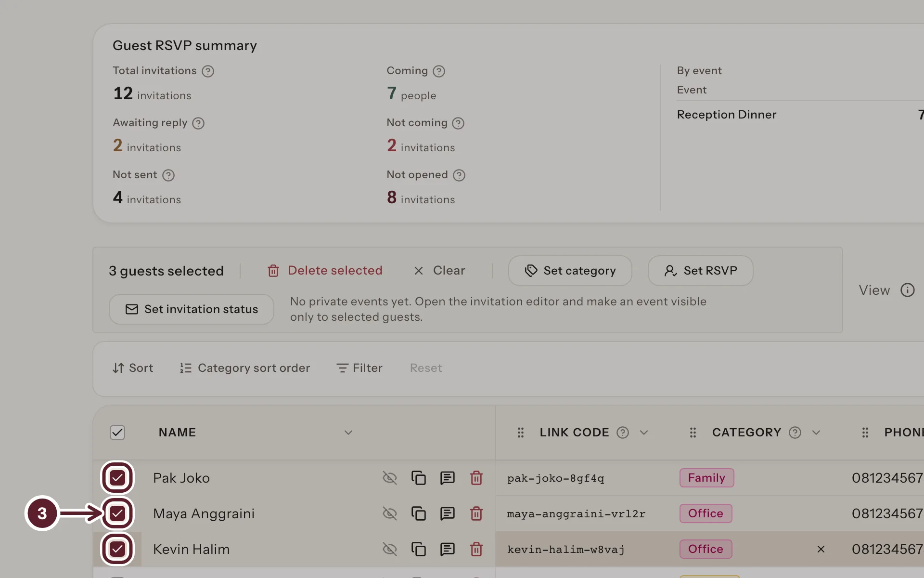The image size is (924, 578).
Task: Uncheck Maya Anggraini's checkbox
Action: (x=117, y=513)
